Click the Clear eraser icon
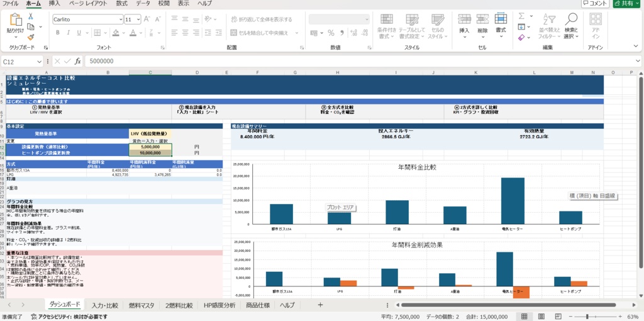The width and height of the screenshot is (644, 321). (521, 37)
